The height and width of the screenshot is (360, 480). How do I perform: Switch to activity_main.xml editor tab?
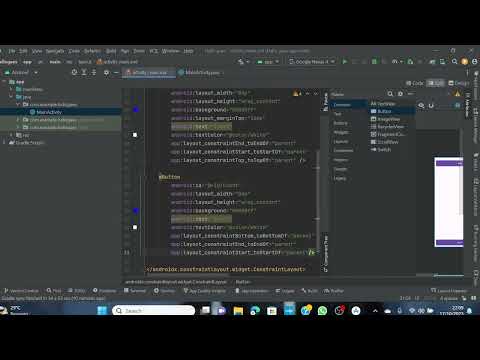tap(149, 73)
